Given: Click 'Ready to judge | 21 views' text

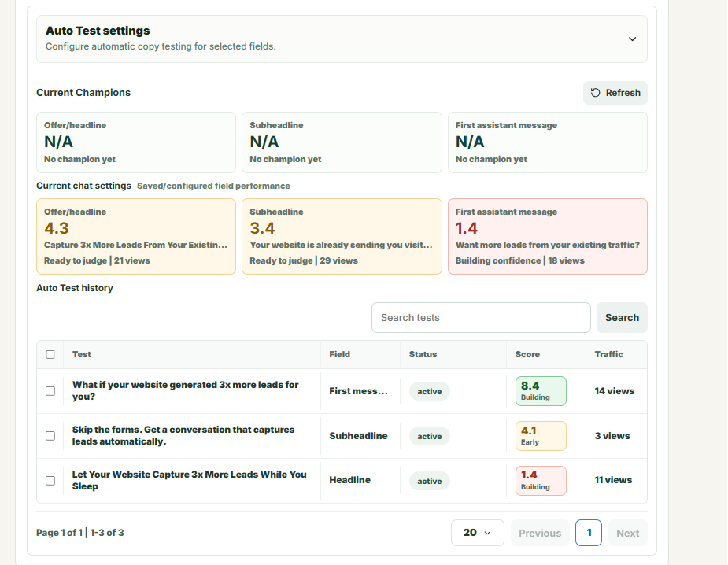Looking at the screenshot, I should (x=97, y=260).
